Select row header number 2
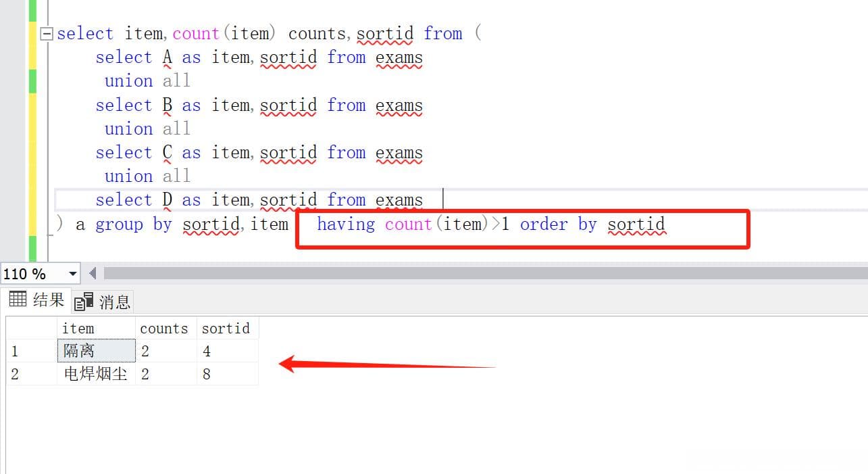 click(x=31, y=373)
